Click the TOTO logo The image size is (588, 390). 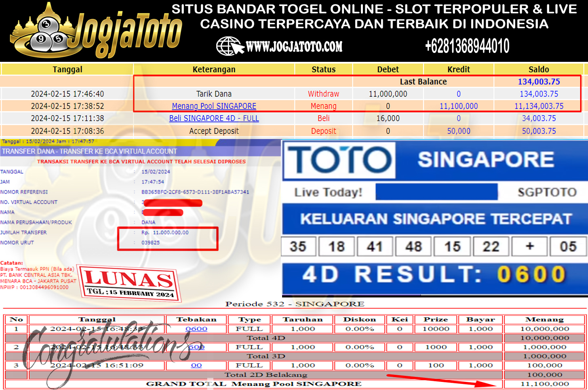pyautogui.click(x=339, y=160)
